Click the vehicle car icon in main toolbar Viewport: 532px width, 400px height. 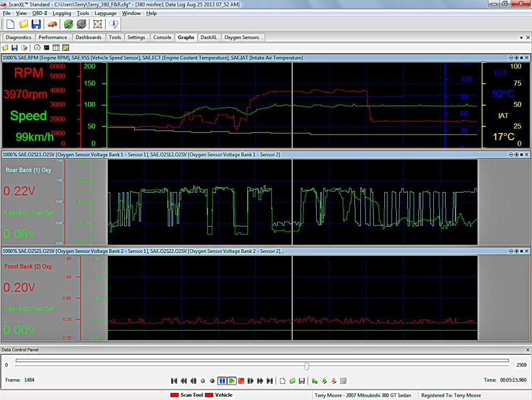point(52,24)
